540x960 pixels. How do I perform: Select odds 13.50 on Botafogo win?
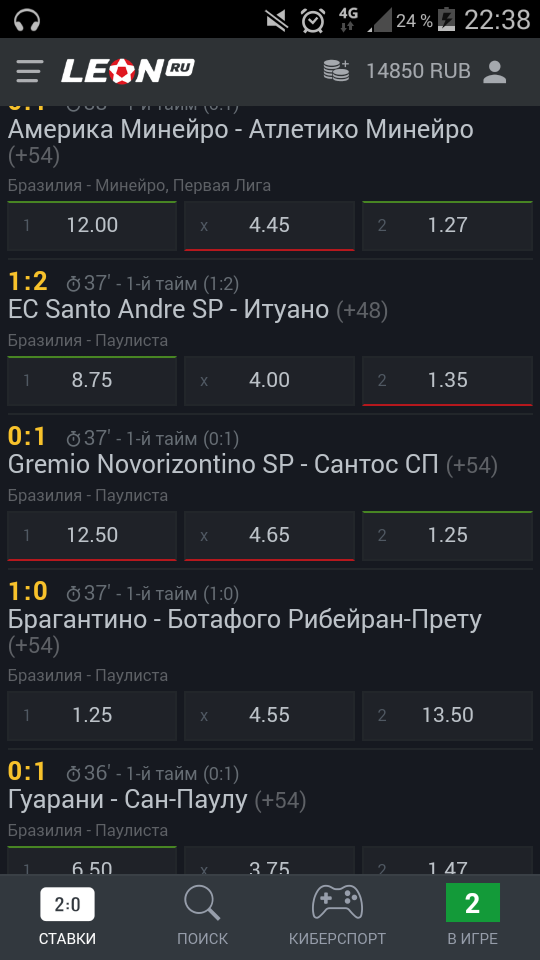coord(448,715)
